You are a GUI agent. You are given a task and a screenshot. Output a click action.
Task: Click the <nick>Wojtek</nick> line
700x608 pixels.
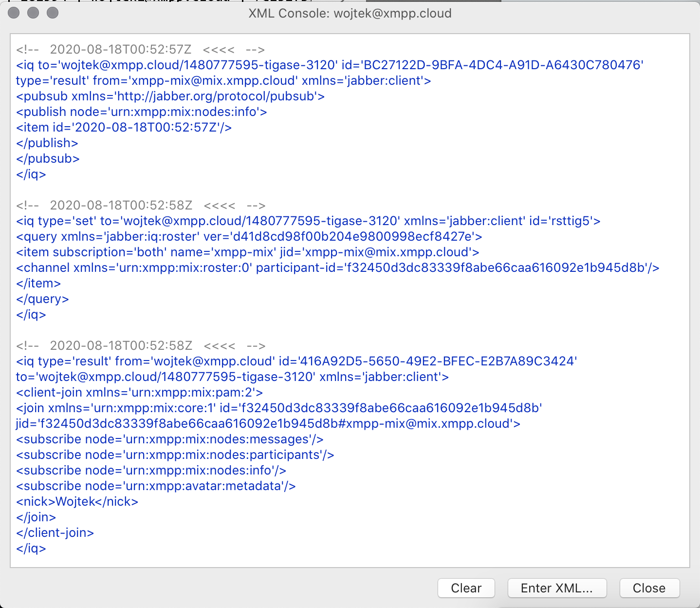pyautogui.click(x=77, y=502)
